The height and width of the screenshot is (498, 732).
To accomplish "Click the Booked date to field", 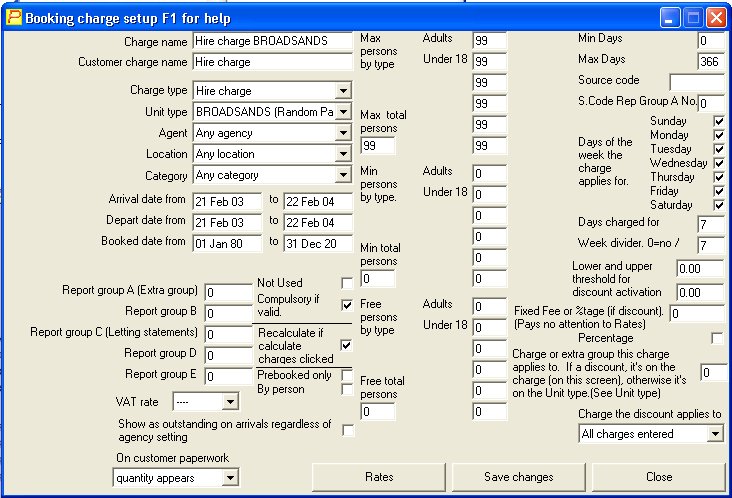I will (x=318, y=244).
